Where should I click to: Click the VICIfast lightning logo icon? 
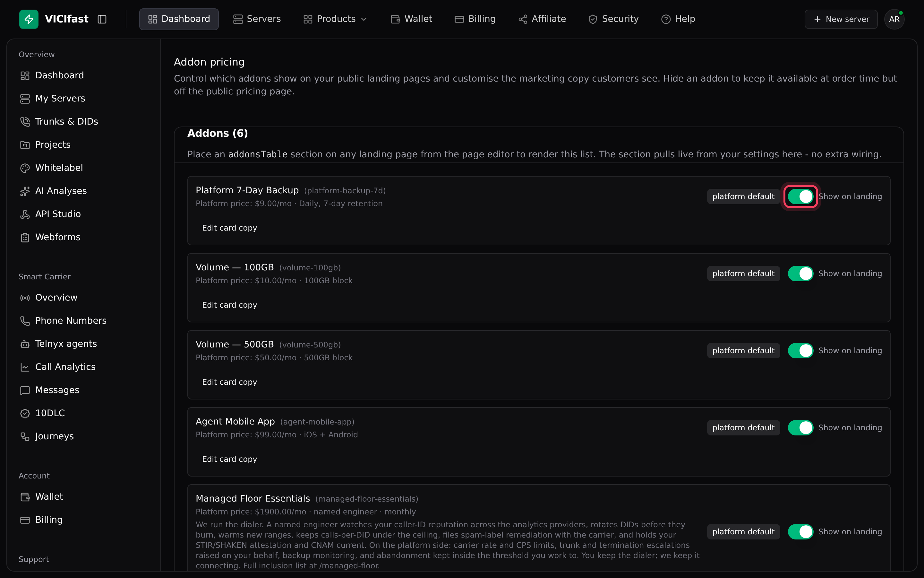pos(29,19)
